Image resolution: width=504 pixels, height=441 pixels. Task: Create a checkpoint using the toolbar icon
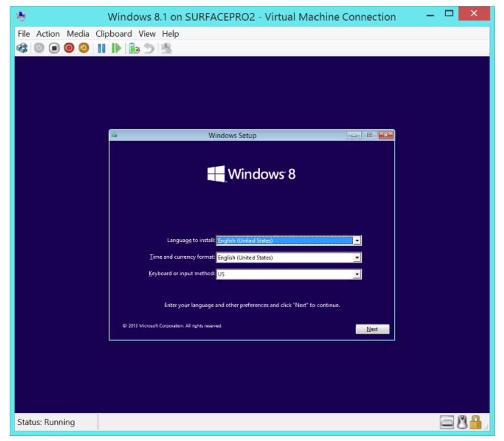(134, 48)
